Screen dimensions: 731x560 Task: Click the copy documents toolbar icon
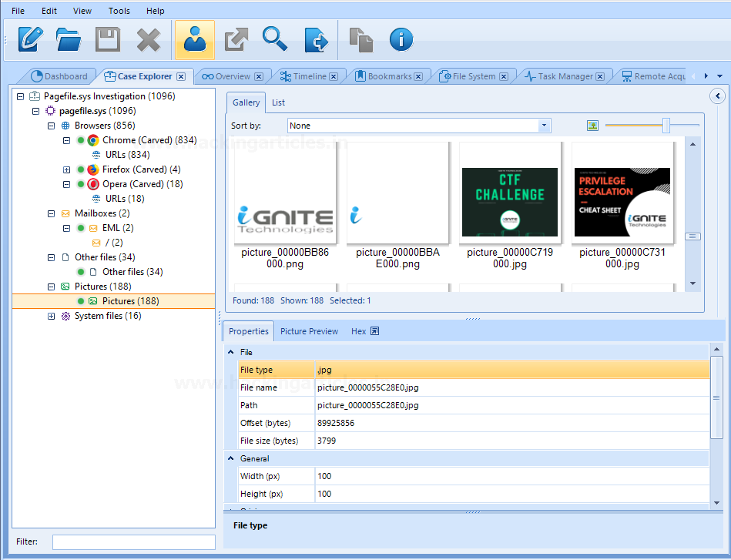(x=360, y=39)
